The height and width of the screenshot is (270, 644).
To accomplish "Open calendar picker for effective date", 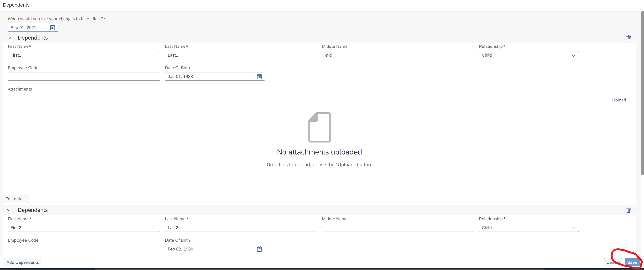I will coord(52,28).
